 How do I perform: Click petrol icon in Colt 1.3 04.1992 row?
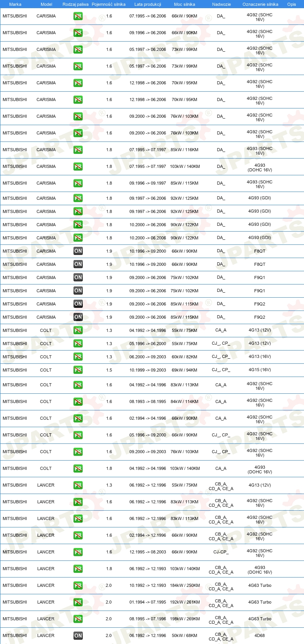(x=78, y=330)
